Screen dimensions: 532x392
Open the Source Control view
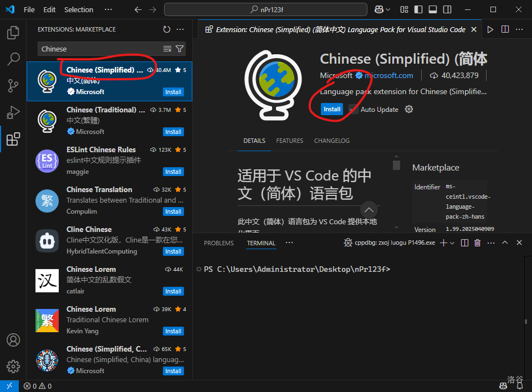(13, 85)
